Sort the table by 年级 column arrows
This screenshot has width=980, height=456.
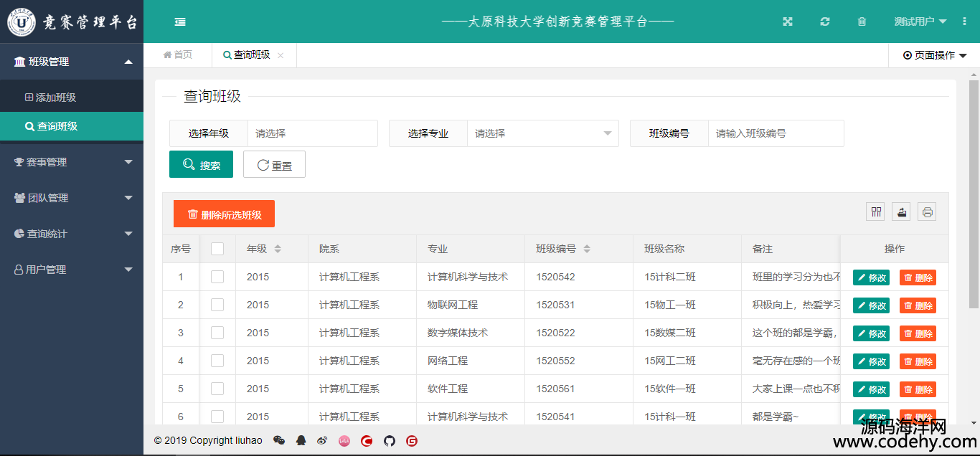click(278, 249)
